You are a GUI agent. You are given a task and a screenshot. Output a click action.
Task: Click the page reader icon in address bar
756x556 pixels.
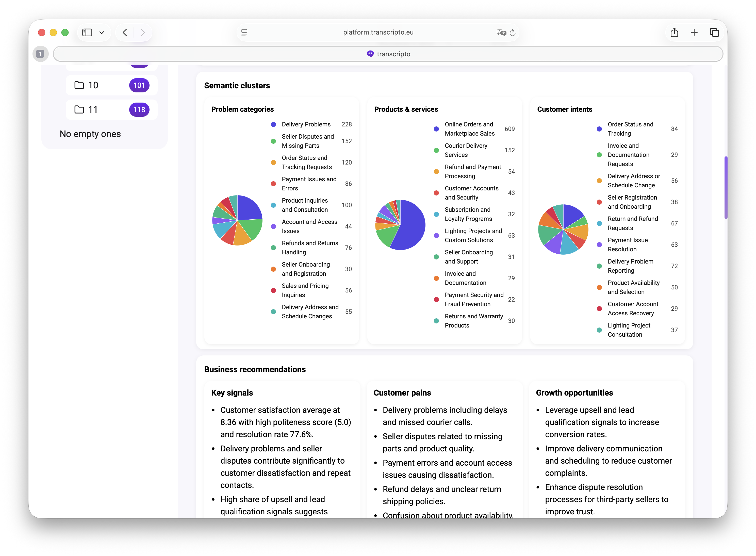point(244,32)
